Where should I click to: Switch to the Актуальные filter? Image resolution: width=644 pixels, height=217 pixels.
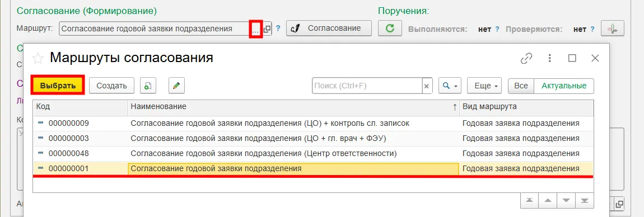(563, 86)
